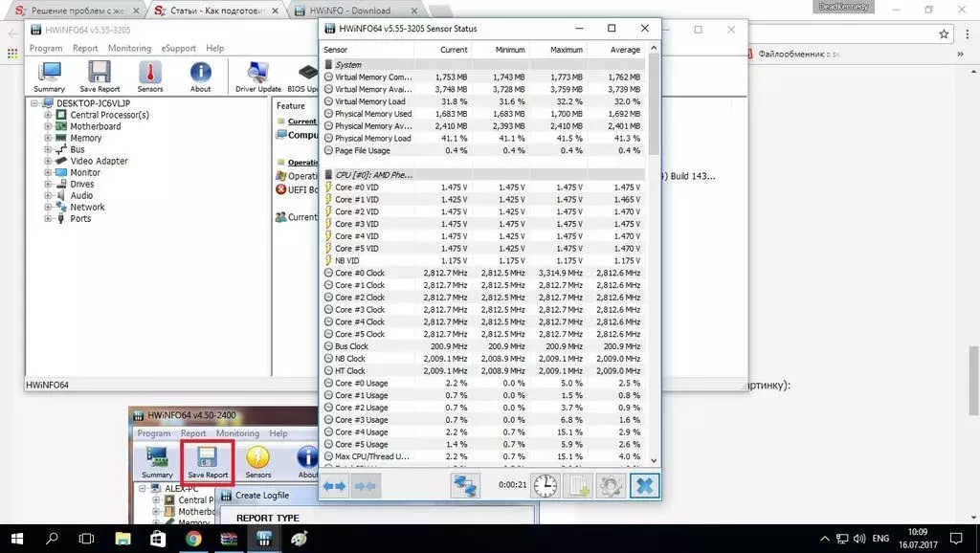Show hidden tray icons chevron
This screenshot has height=553, width=980.
(x=825, y=539)
